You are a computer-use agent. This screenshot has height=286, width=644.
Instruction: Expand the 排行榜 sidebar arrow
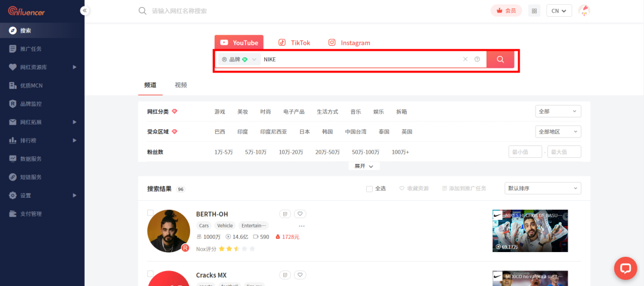tap(75, 141)
